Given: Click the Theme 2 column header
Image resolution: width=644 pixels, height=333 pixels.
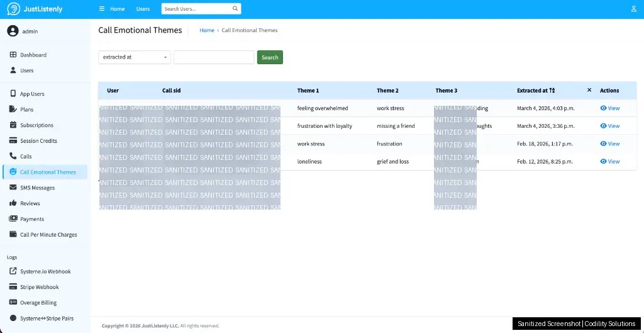Looking at the screenshot, I should pos(387,91).
